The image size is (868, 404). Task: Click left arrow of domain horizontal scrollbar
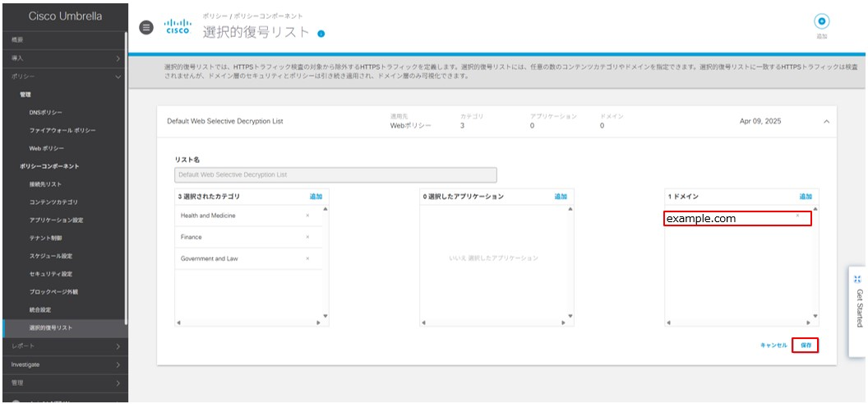(x=669, y=323)
